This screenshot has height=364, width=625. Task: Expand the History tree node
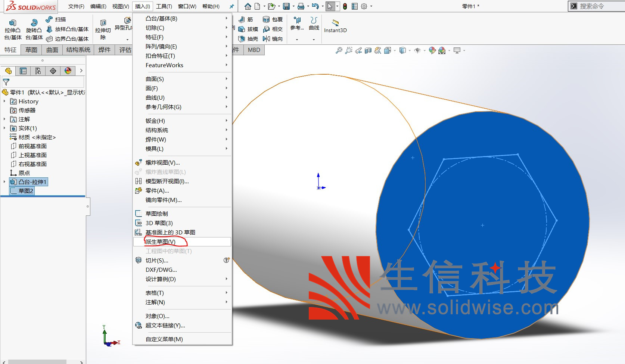[4, 101]
